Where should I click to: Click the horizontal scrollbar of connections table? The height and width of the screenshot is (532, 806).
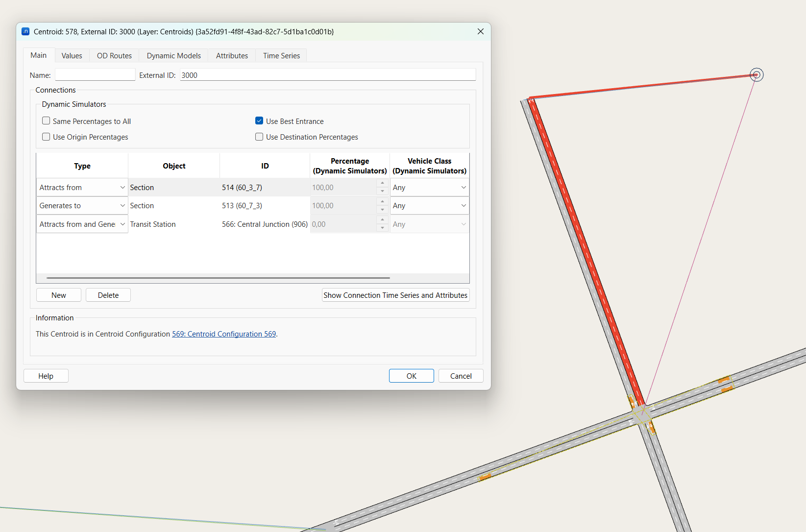click(218, 278)
